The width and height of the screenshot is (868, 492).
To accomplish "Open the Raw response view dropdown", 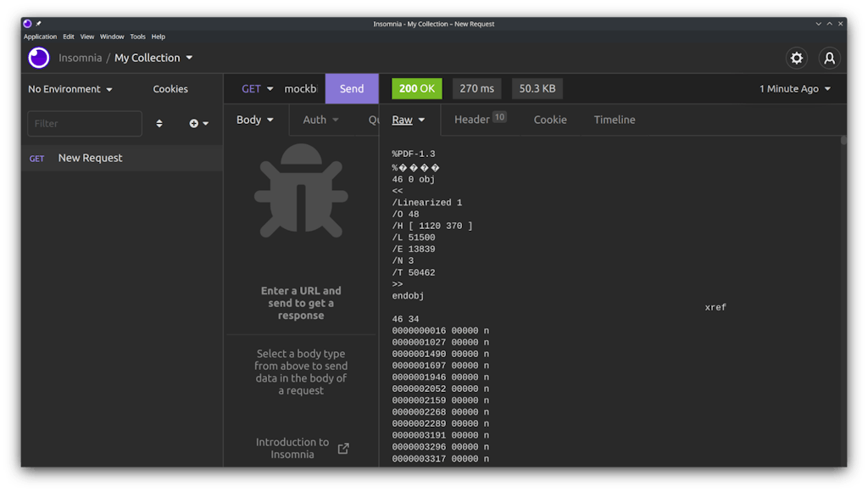I will [409, 120].
